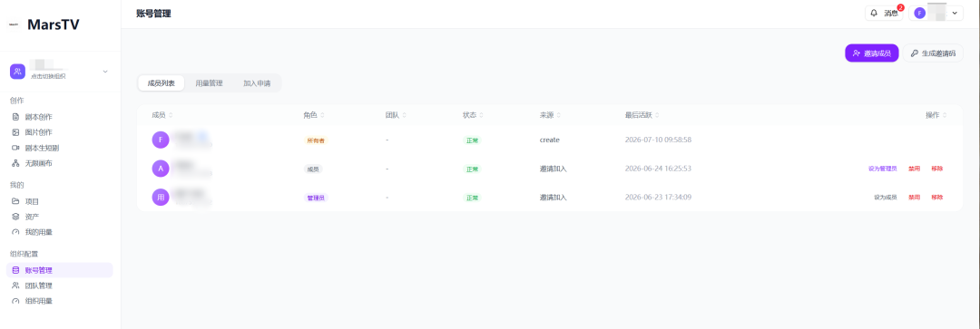Click the 组织用量 gauge icon
The height and width of the screenshot is (329, 980).
click(15, 301)
